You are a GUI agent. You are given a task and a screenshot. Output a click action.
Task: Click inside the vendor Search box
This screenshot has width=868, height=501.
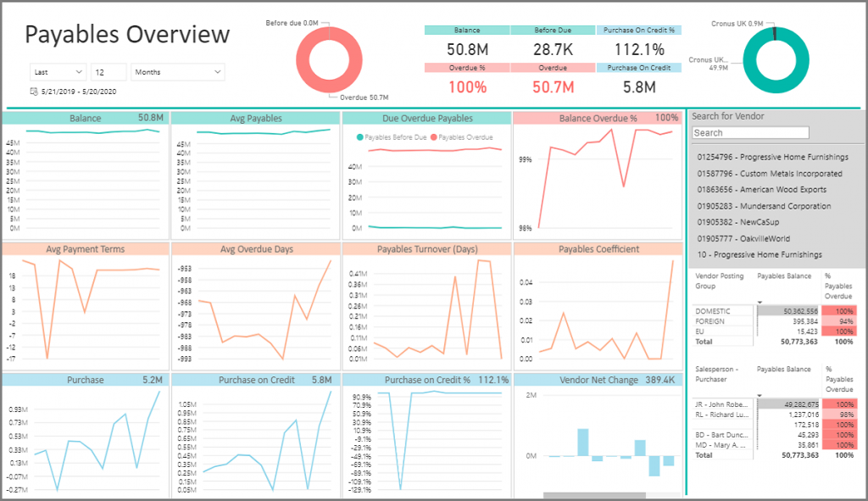point(749,132)
